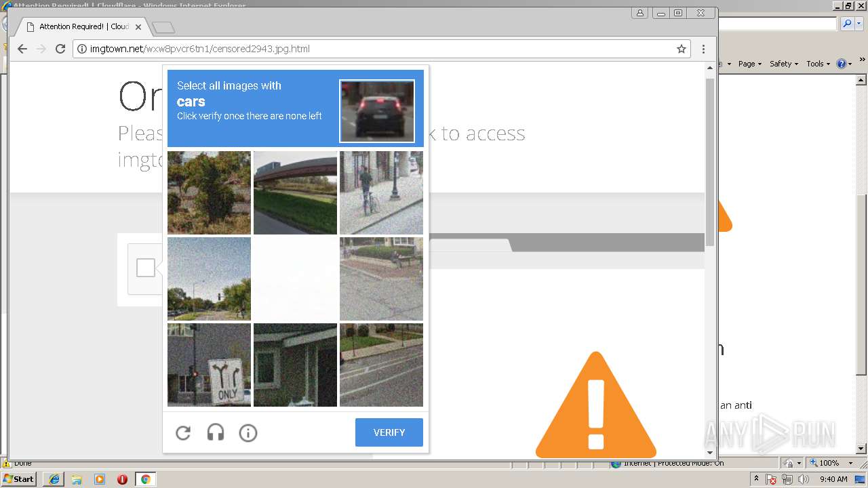Image resolution: width=868 pixels, height=488 pixels.
Task: Open the volume speaker tray icon
Action: tap(803, 479)
